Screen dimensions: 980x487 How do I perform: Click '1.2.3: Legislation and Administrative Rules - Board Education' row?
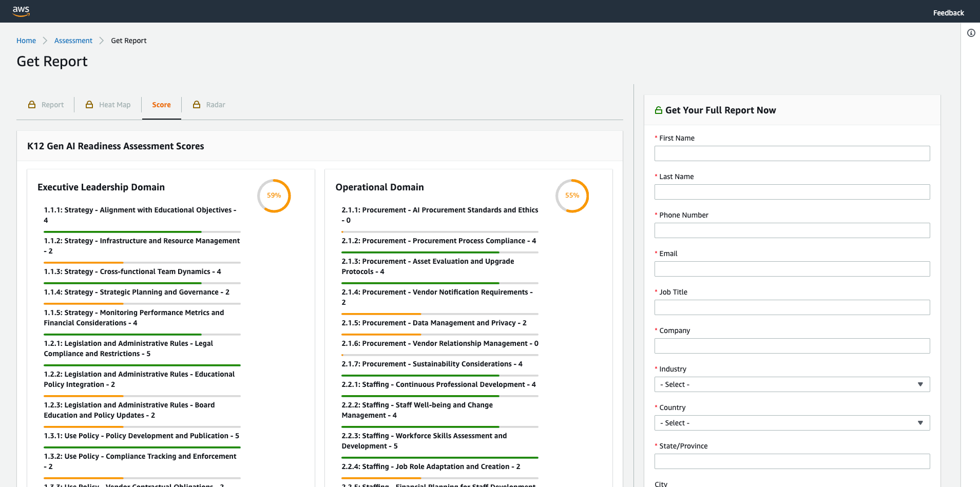click(129, 410)
